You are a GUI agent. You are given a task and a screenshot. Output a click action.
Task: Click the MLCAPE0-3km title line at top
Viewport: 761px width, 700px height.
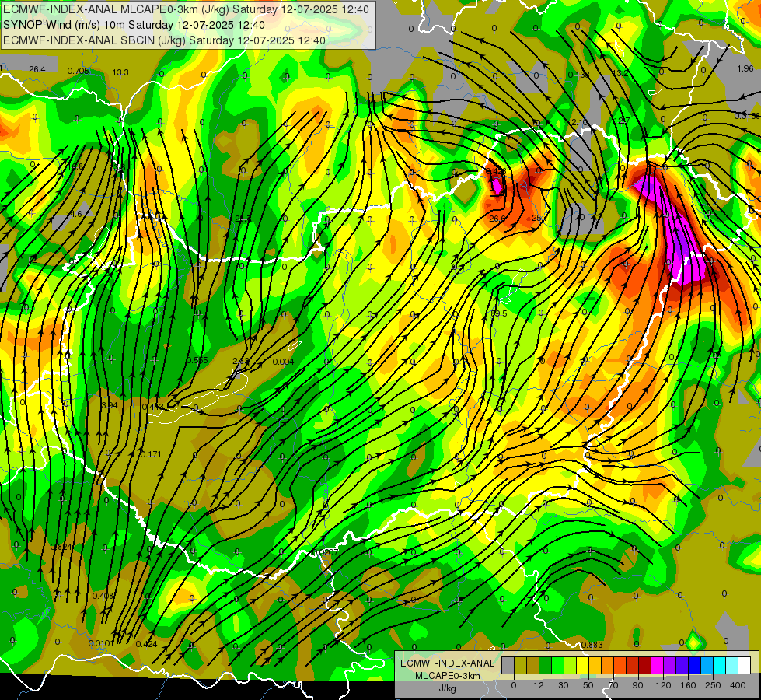click(x=186, y=9)
